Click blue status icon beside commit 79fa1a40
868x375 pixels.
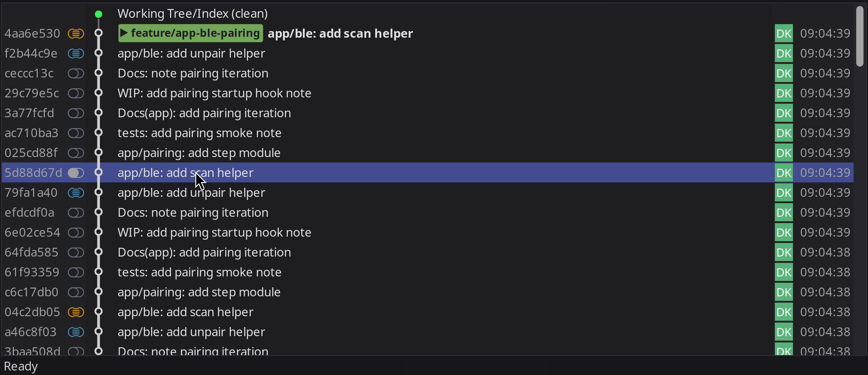(76, 192)
